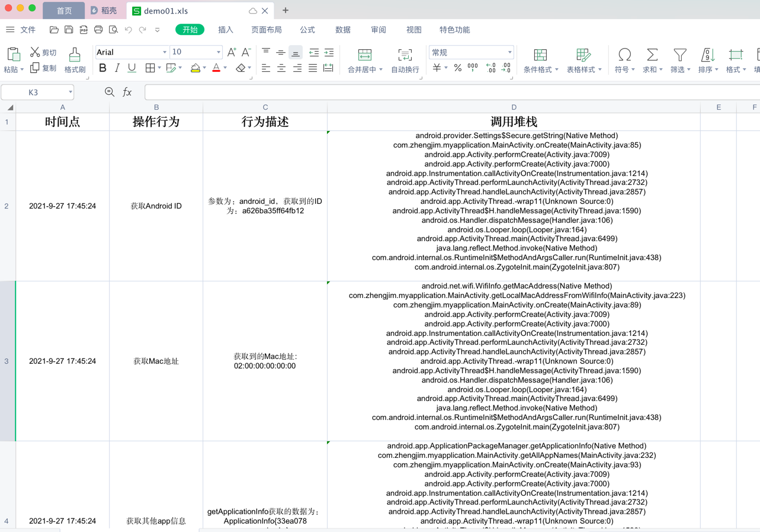Add a new tab with plus button
760x532 pixels.
[x=286, y=10]
